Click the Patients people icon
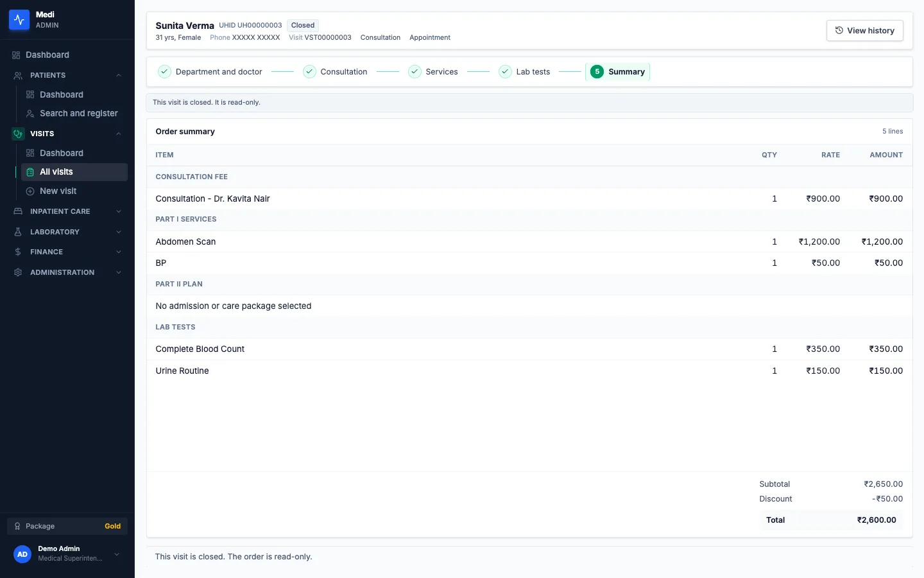This screenshot has width=924, height=578. (18, 75)
